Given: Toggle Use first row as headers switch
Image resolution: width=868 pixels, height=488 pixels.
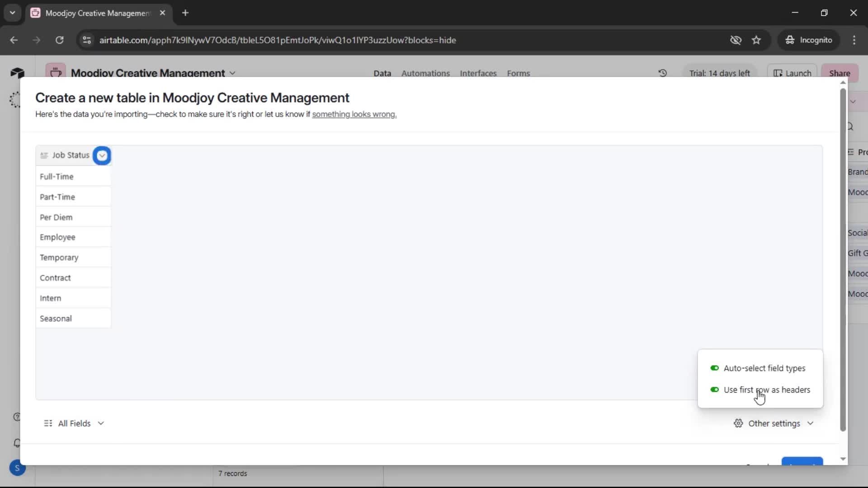Looking at the screenshot, I should pos(714,389).
